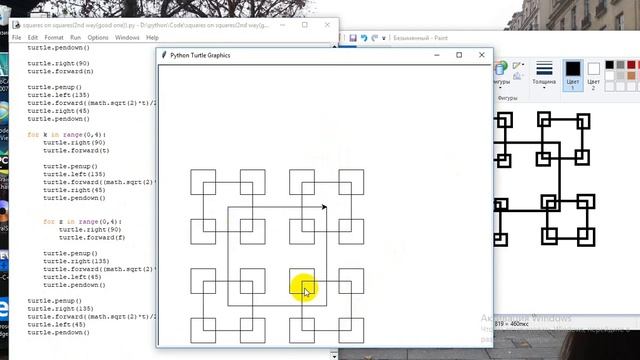This screenshot has width=640, height=360.
Task: Open the Format menu in IDLE
Action: click(x=54, y=38)
